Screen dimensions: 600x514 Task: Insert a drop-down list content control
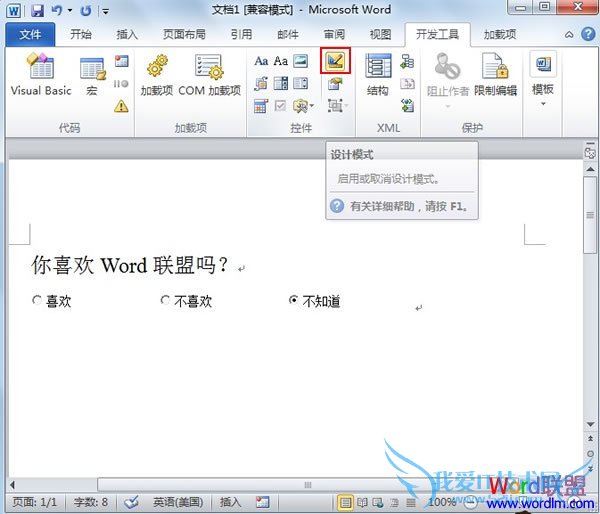pos(300,83)
